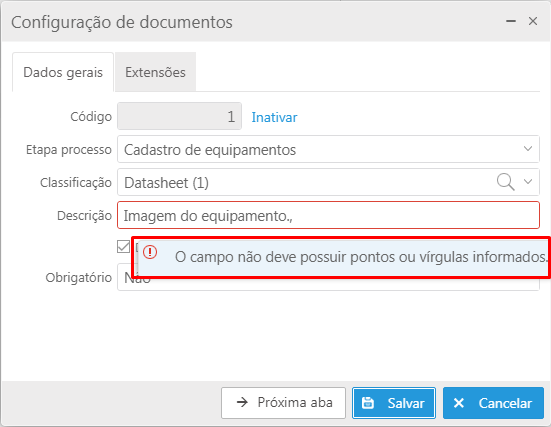Image resolution: width=551 pixels, height=427 pixels.
Task: Select the Cadastro de equipamentos field
Action: coord(328,149)
